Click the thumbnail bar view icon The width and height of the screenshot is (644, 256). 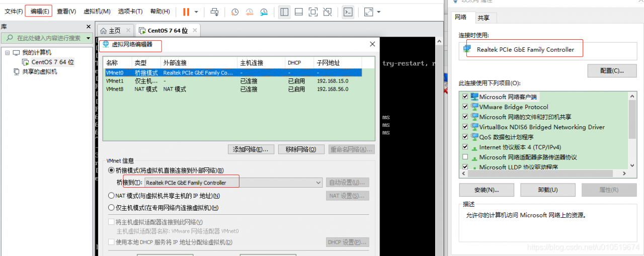tap(299, 12)
